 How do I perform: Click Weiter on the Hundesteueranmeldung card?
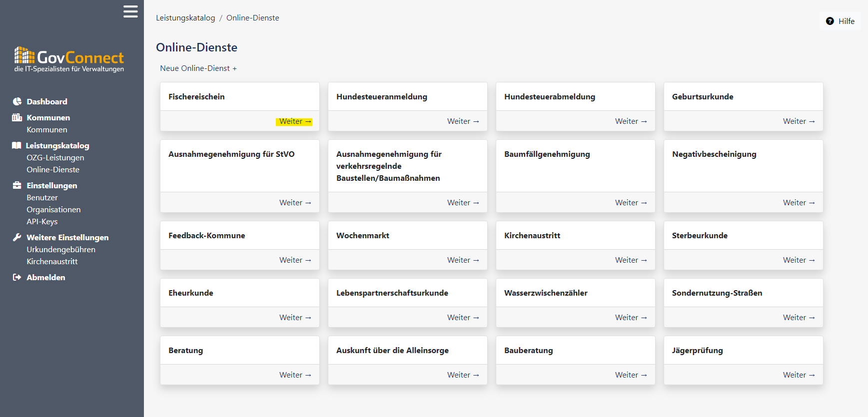pyautogui.click(x=463, y=121)
